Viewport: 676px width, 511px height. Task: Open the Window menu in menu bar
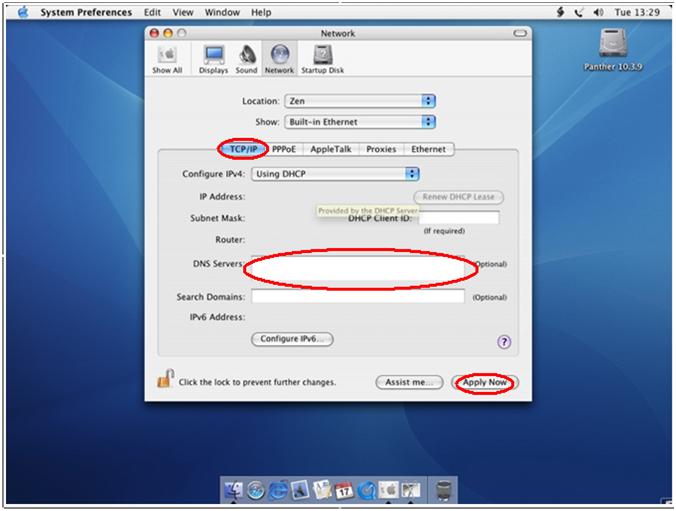(x=221, y=12)
